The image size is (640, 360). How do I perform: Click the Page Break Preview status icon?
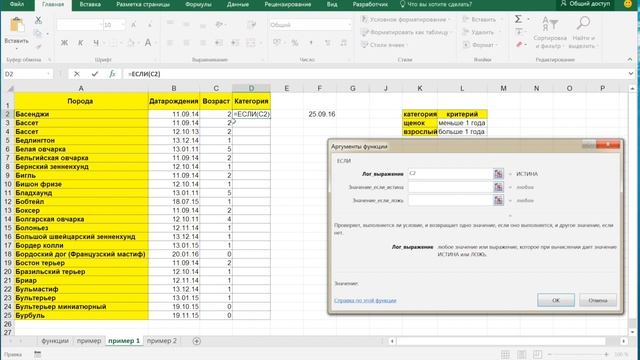[538, 355]
